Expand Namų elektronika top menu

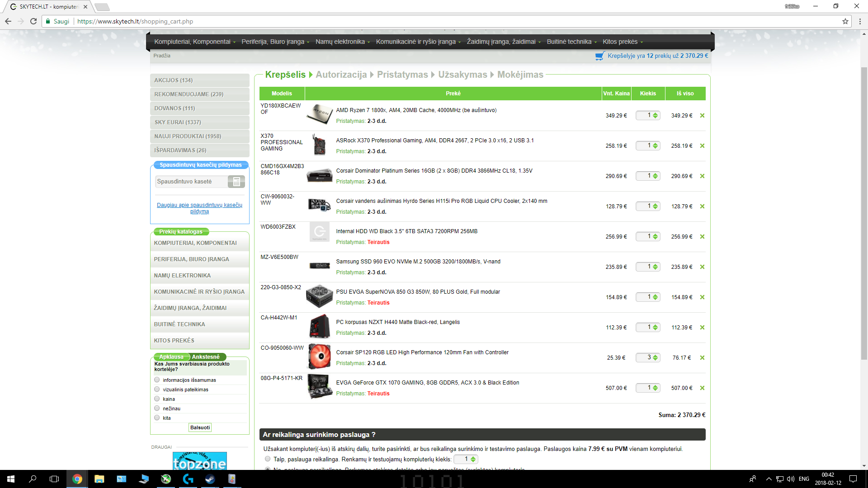tap(343, 42)
